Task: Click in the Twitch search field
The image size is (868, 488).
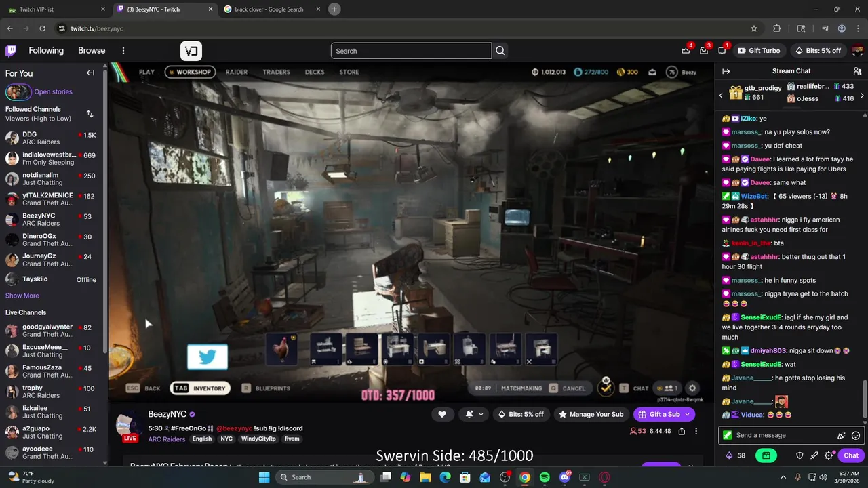Action: (x=411, y=51)
